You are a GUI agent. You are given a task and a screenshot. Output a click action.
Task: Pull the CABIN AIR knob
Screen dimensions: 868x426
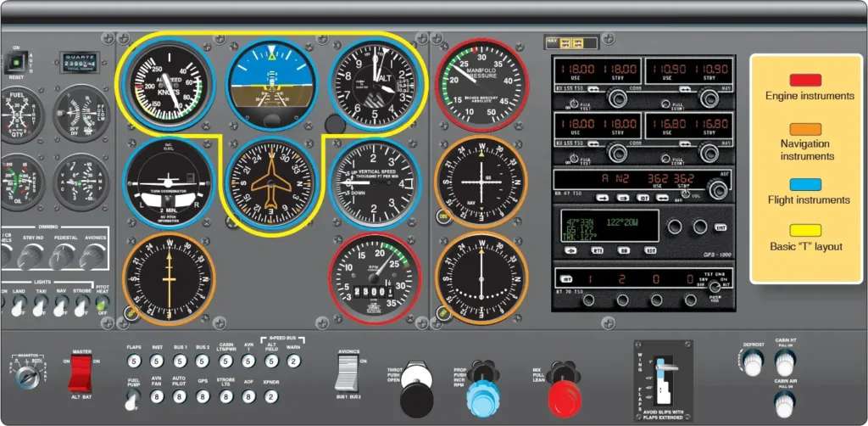pyautogui.click(x=784, y=403)
